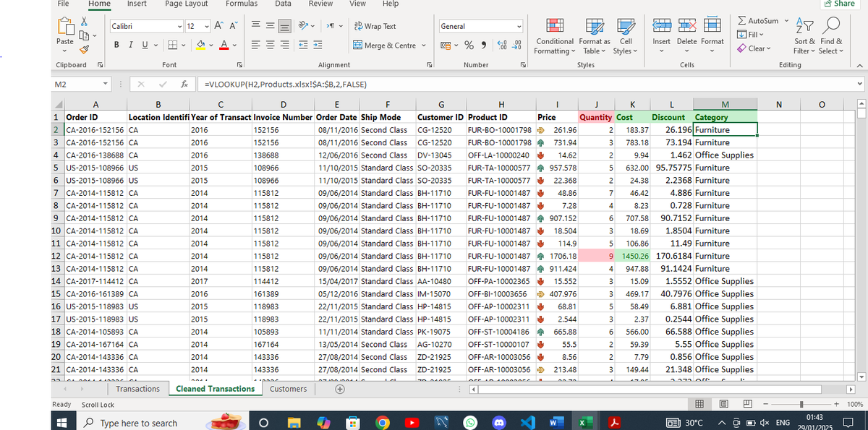This screenshot has width=868, height=430.
Task: Toggle Bold formatting
Action: click(x=116, y=46)
